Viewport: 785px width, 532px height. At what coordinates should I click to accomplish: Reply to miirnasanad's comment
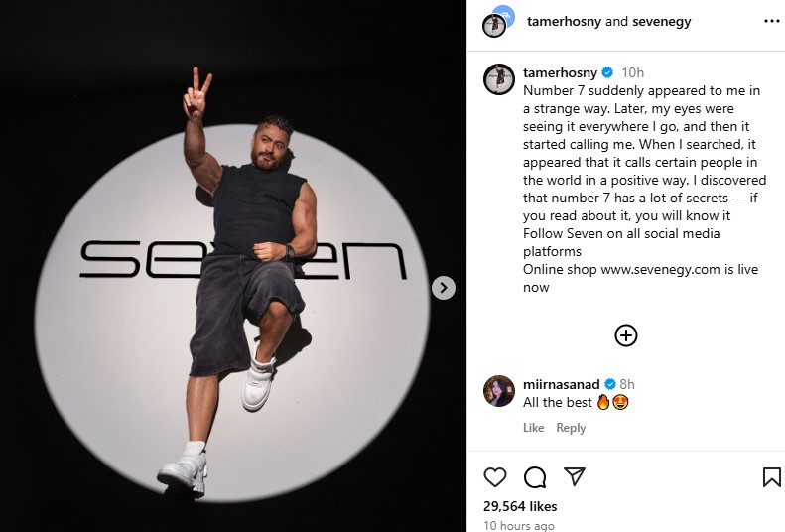[x=571, y=428]
